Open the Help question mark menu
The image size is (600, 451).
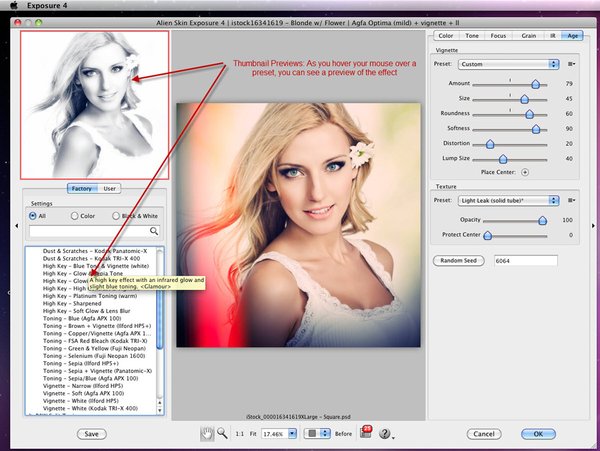click(383, 434)
